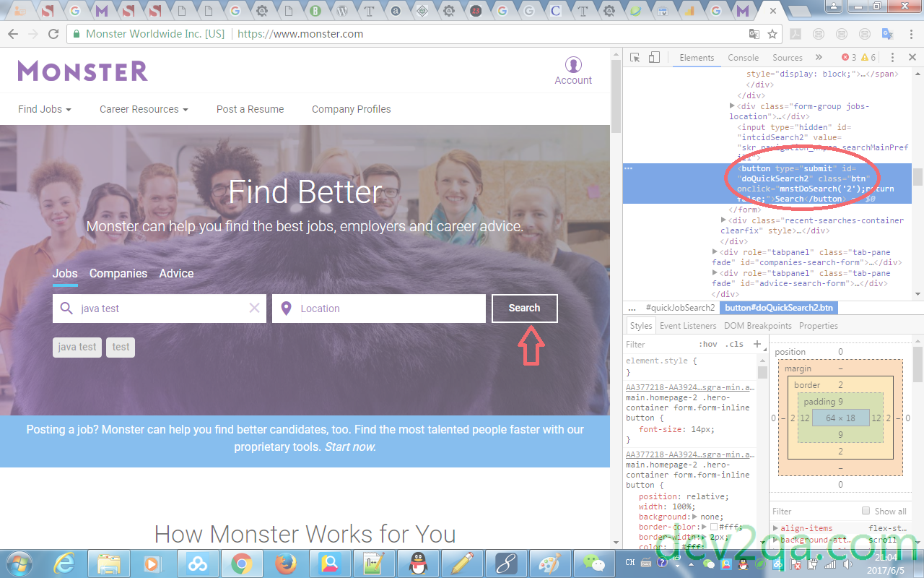Open the Career Resources dropdown menu
Screen dimensions: 924x578
tap(144, 109)
